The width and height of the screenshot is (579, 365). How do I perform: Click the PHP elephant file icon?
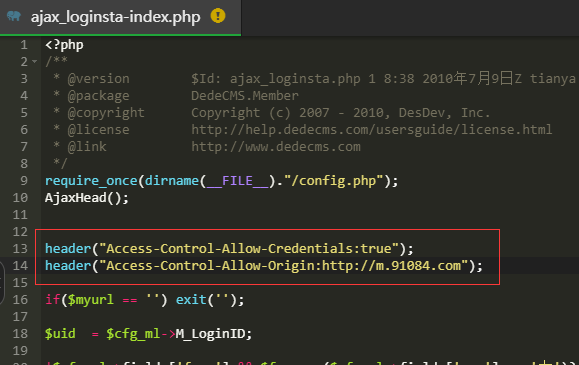pos(14,16)
